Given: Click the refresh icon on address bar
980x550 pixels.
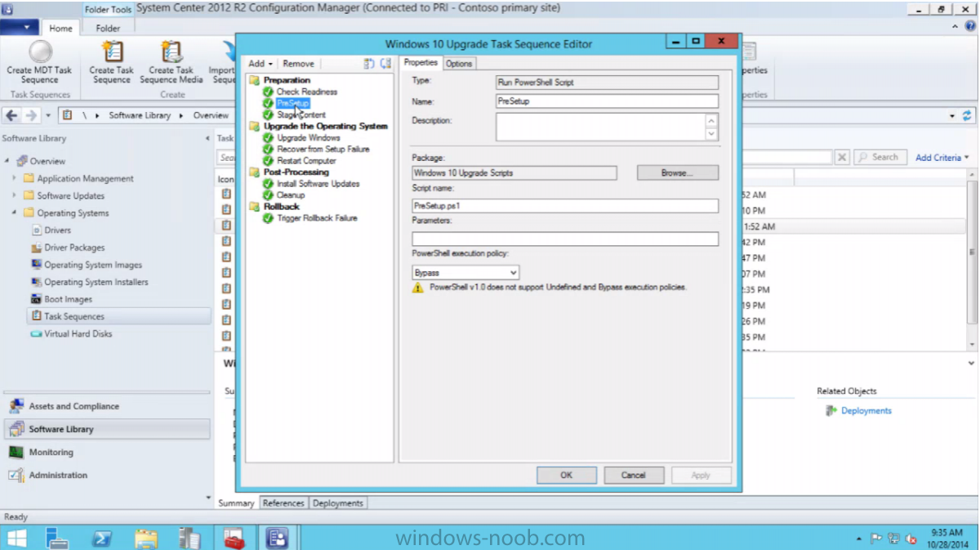Looking at the screenshot, I should tap(968, 115).
